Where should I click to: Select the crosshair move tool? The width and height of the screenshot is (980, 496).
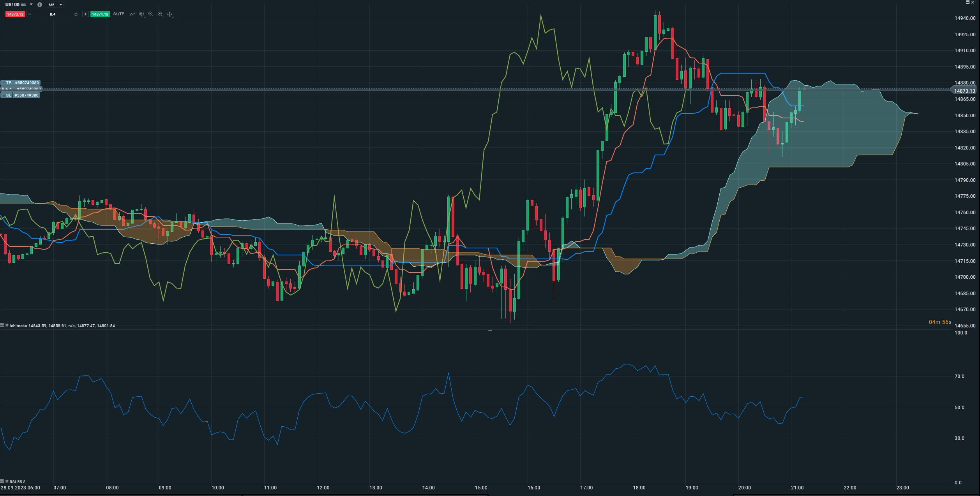pyautogui.click(x=170, y=14)
